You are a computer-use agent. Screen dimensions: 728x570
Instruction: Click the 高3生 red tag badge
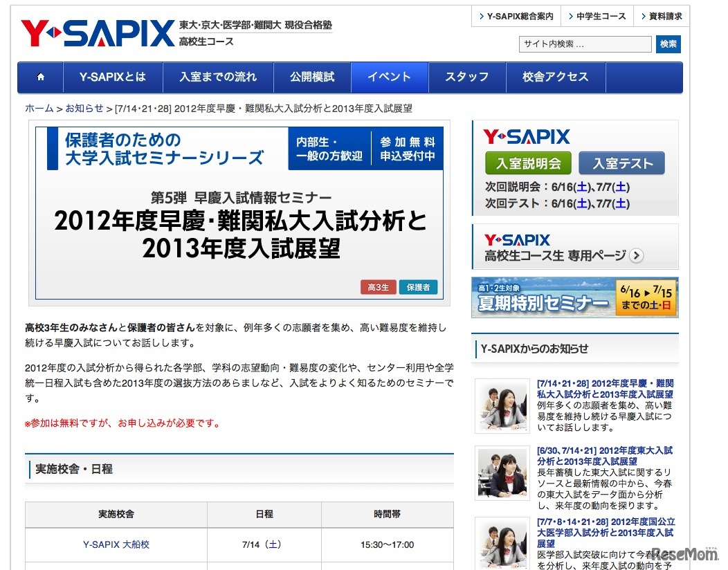tap(378, 287)
